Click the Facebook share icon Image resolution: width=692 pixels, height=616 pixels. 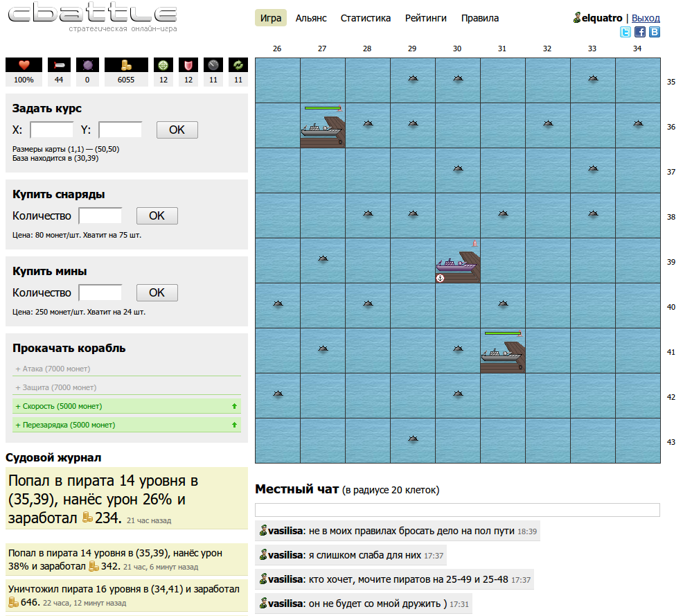(640, 32)
